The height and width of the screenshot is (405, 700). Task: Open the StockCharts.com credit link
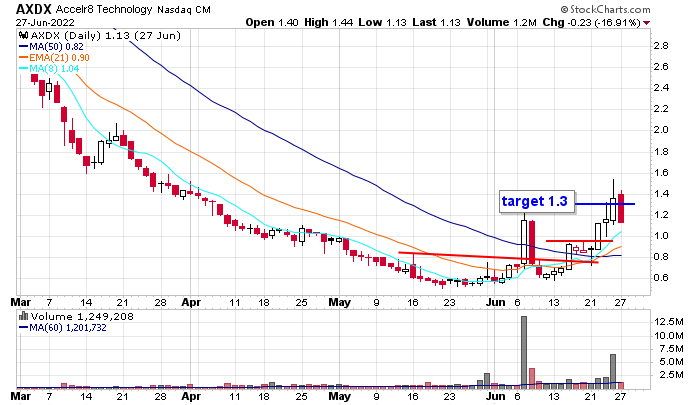point(605,9)
